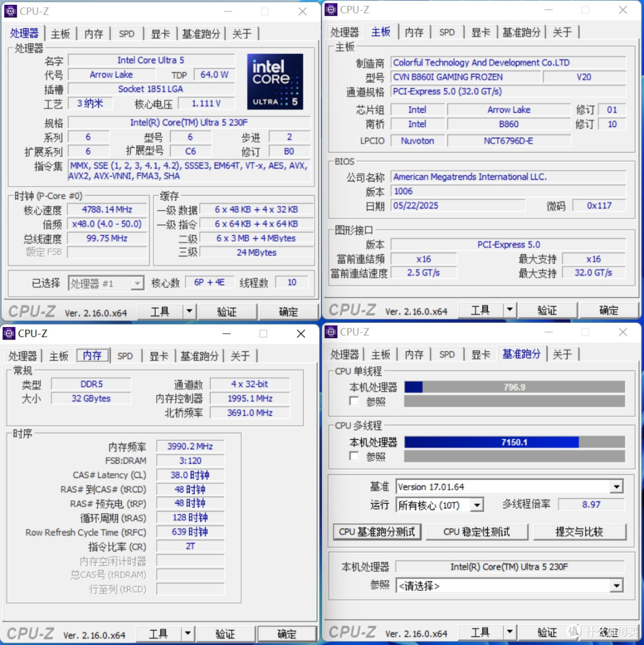Open 显卡 tab in mainboard window

[481, 32]
